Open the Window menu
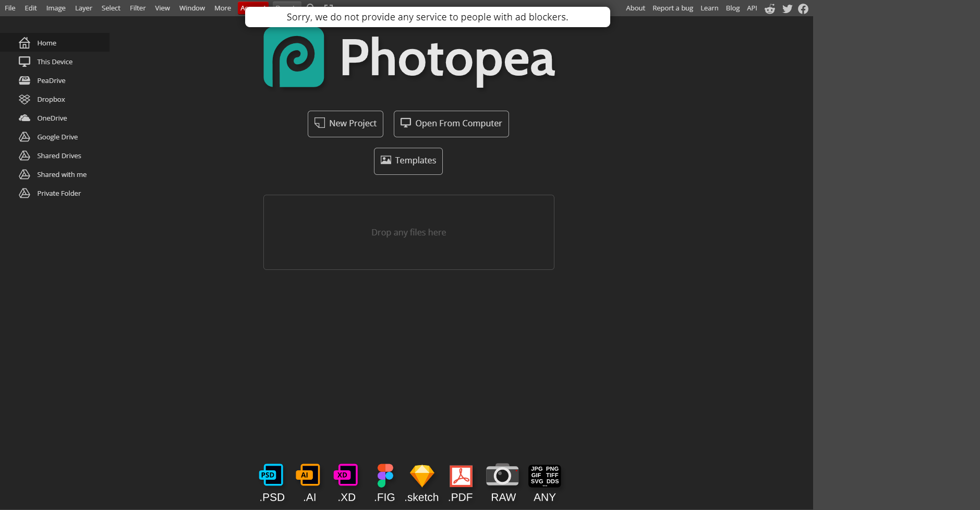980x510 pixels. point(191,8)
